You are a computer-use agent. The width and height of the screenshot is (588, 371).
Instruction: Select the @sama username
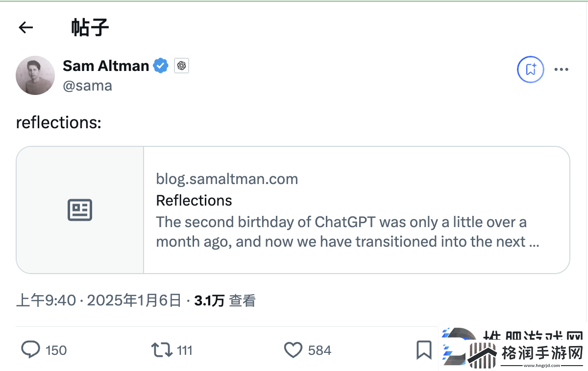[88, 85]
